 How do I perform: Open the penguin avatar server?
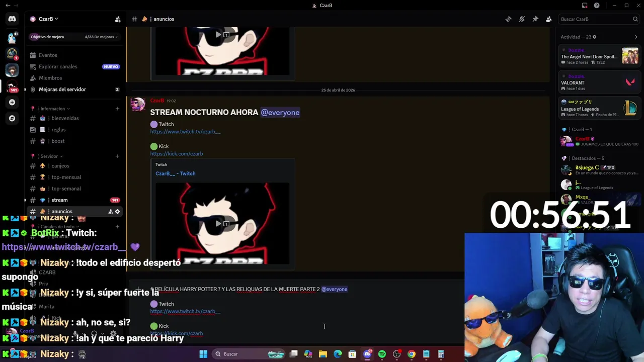tap(12, 37)
